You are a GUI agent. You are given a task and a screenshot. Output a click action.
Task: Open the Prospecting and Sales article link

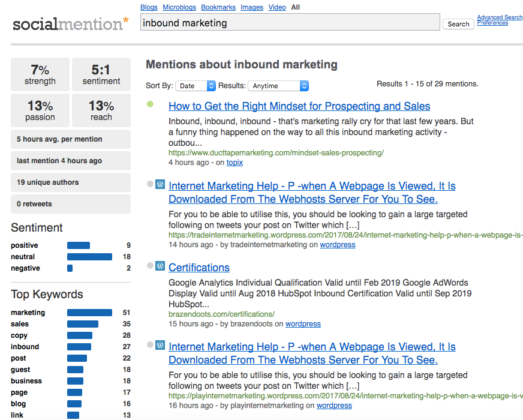pos(299,106)
